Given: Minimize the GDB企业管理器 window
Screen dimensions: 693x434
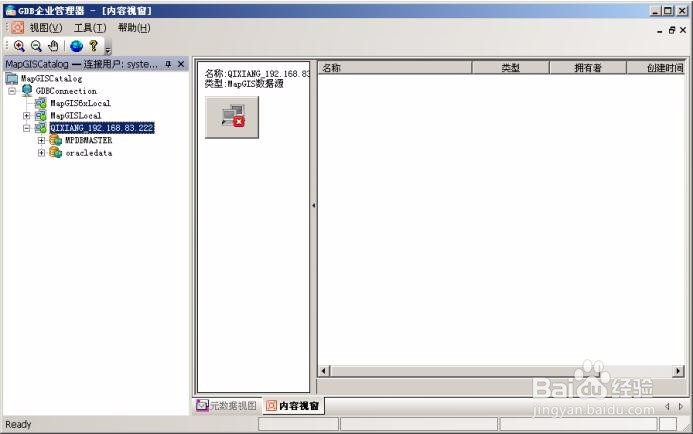Looking at the screenshot, I should coord(656,11).
